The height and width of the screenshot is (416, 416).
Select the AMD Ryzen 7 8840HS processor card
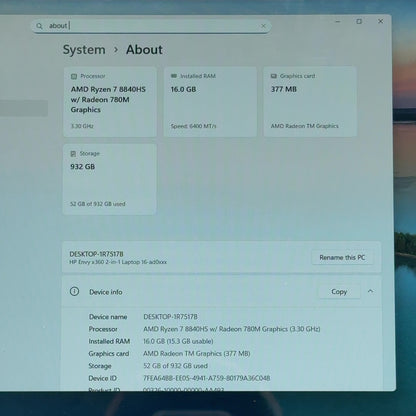click(x=110, y=102)
